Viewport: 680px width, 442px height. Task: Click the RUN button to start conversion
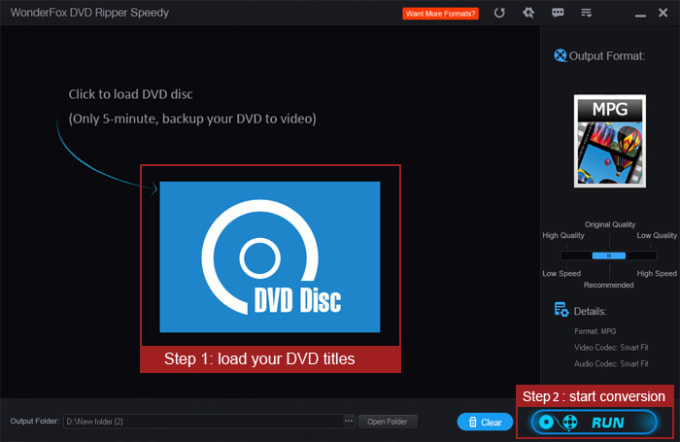[x=594, y=422]
